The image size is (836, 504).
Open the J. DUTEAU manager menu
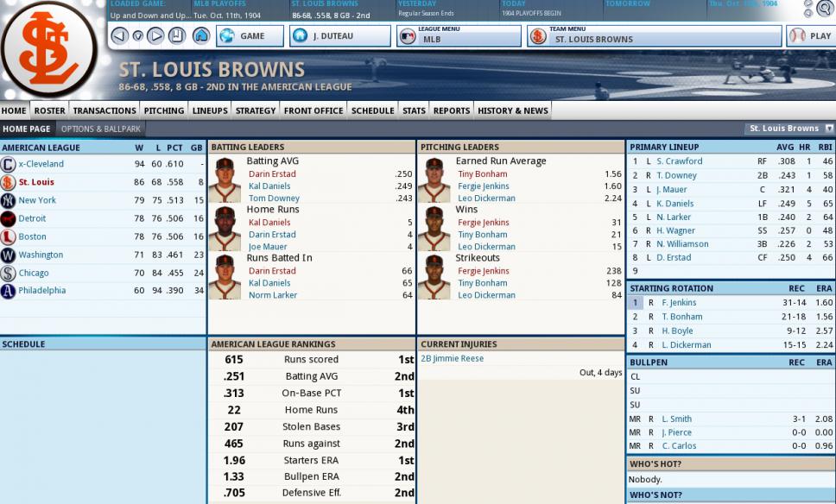pyautogui.click(x=340, y=35)
